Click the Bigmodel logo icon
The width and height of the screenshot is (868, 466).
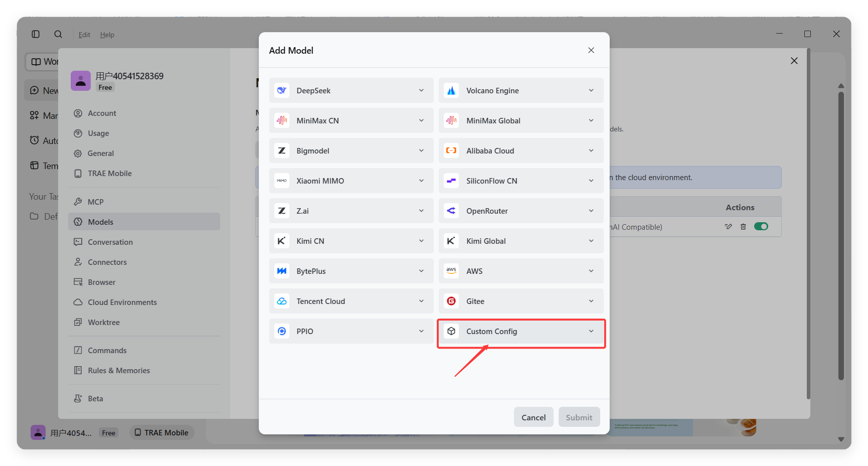[282, 150]
